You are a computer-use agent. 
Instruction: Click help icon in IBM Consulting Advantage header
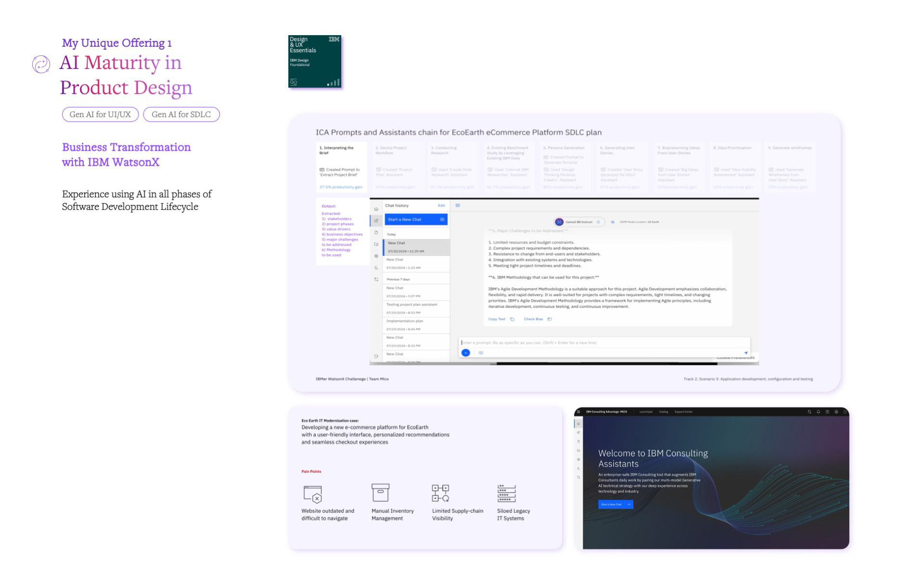click(x=827, y=412)
